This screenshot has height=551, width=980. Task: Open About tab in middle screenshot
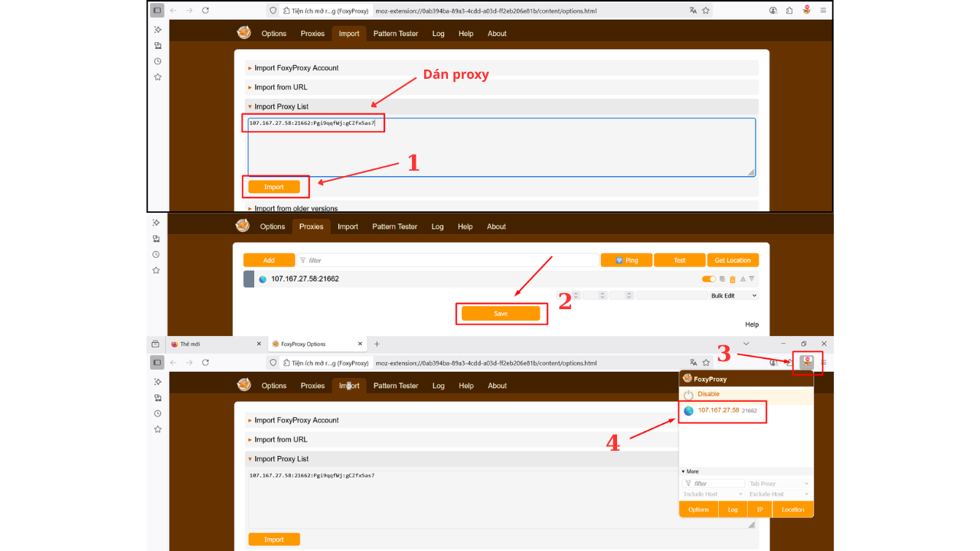pos(496,227)
